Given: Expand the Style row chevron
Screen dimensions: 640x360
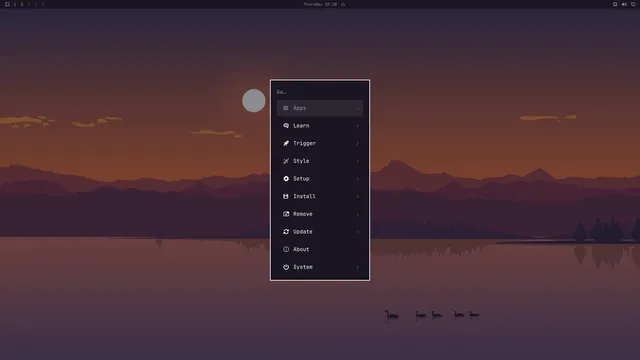Looking at the screenshot, I should coord(358,161).
